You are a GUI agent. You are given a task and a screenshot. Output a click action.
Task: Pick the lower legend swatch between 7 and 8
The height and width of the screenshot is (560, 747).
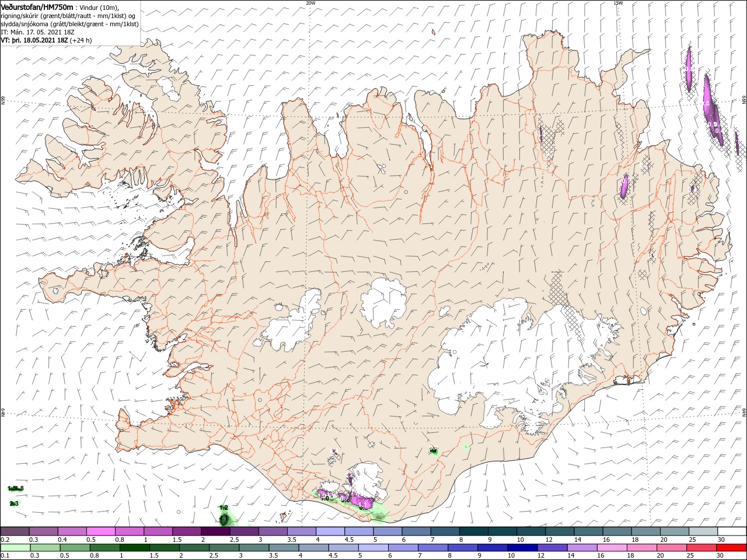[x=432, y=548]
